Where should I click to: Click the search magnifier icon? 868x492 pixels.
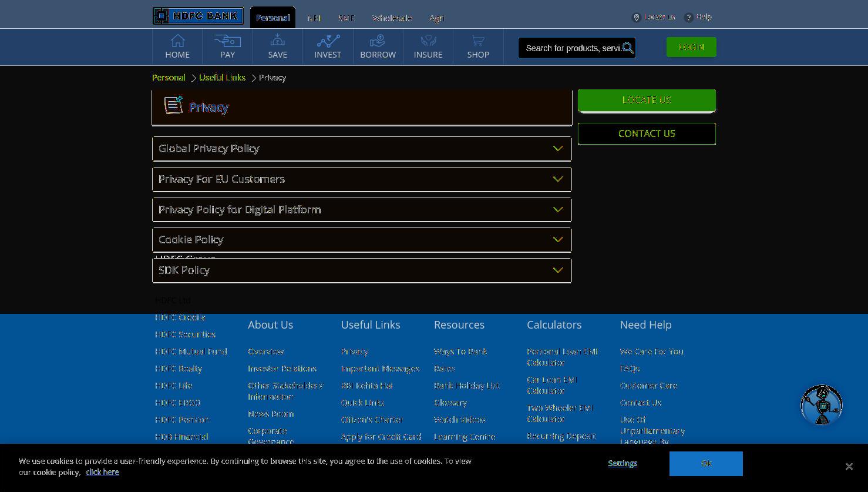pyautogui.click(x=628, y=48)
